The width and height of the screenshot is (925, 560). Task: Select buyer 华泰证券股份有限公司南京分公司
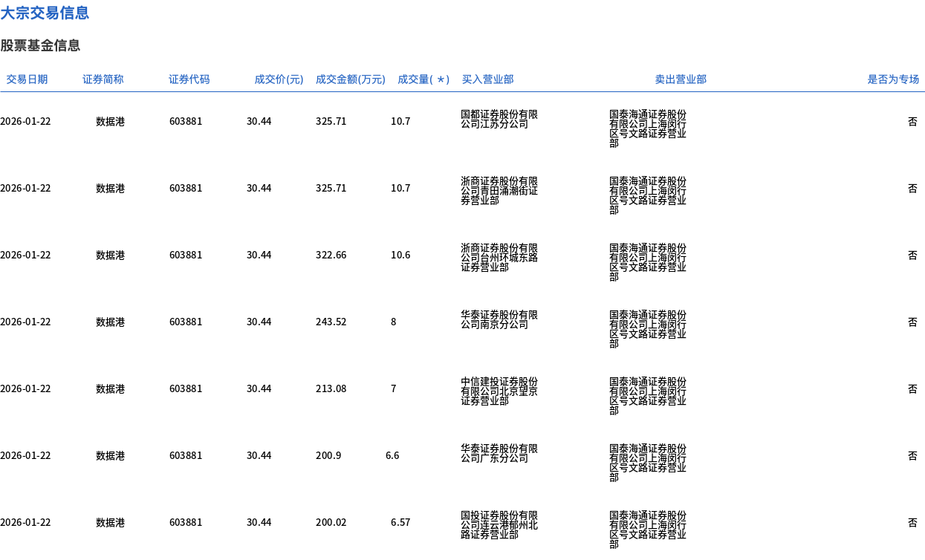pos(499,319)
